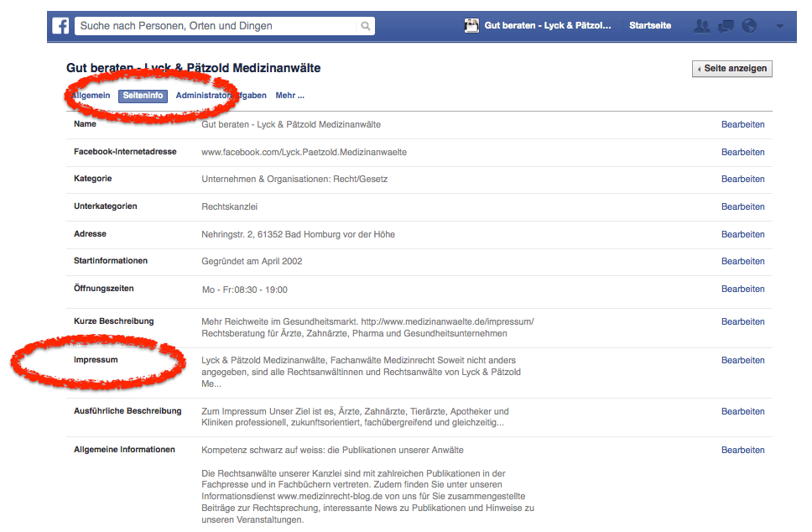Edit the Impressum row via Bearbeiten

tap(742, 360)
